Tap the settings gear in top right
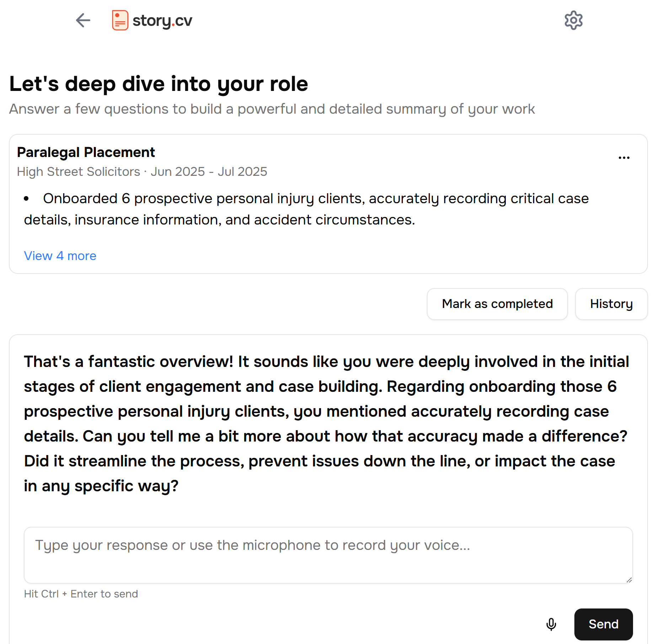The height and width of the screenshot is (644, 654). tap(573, 20)
